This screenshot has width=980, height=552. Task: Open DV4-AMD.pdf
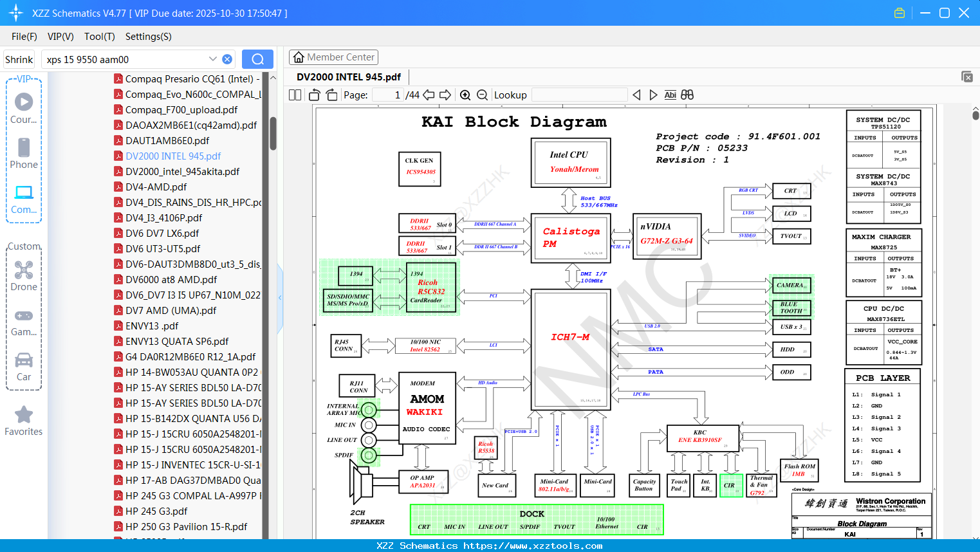(151, 187)
